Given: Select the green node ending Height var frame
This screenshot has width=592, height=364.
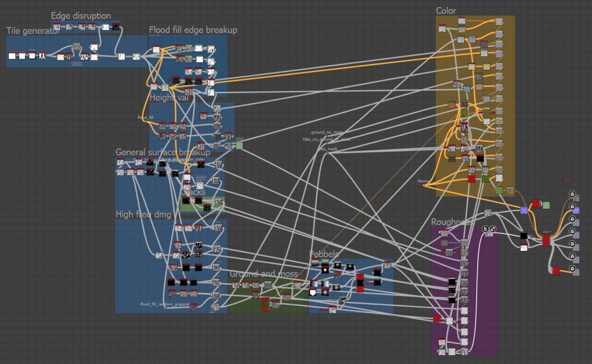Looking at the screenshot, I should pyautogui.click(x=239, y=146).
